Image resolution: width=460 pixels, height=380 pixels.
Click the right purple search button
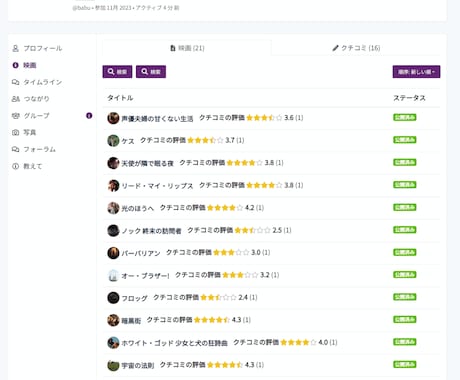(151, 72)
